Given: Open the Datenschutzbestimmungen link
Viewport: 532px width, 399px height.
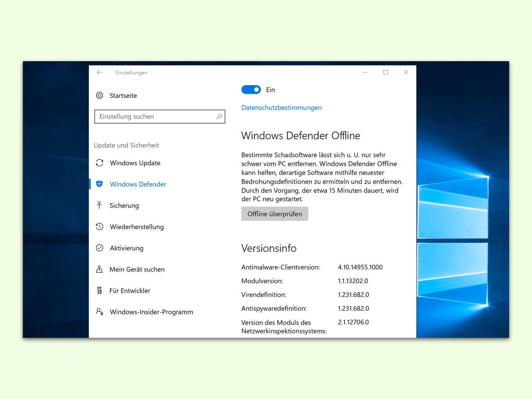Looking at the screenshot, I should click(281, 108).
